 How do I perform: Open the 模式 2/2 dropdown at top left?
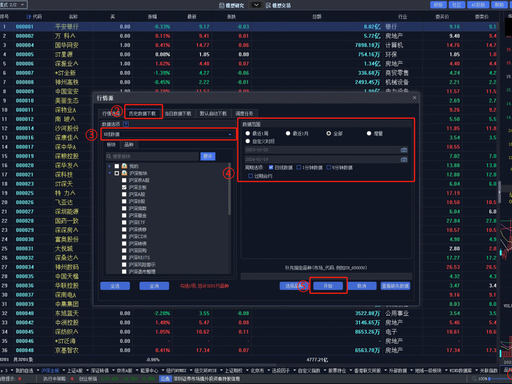(13, 5)
